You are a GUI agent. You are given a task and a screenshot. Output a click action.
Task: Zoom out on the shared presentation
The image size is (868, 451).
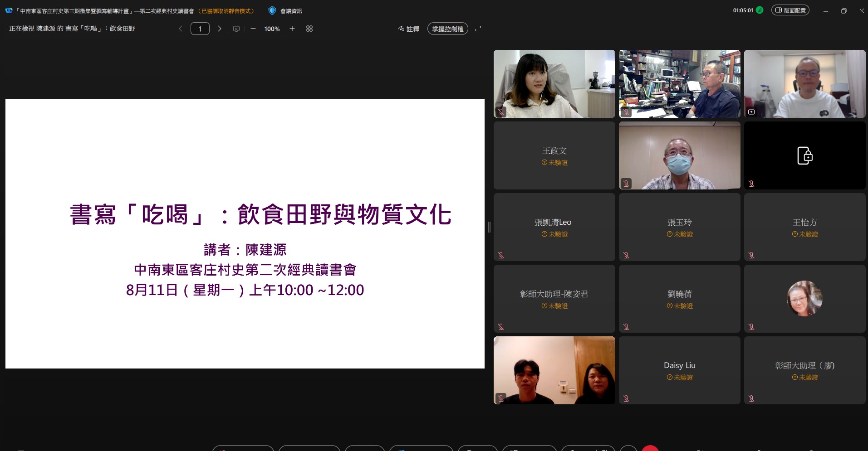[x=253, y=29]
